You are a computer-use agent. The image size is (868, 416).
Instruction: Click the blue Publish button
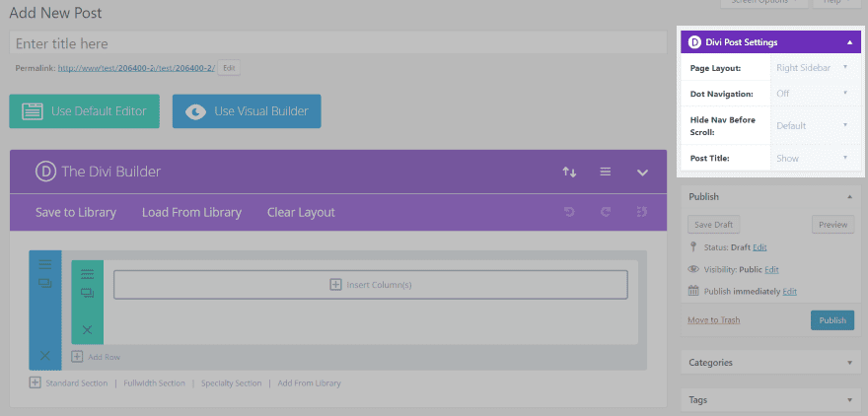click(x=832, y=320)
